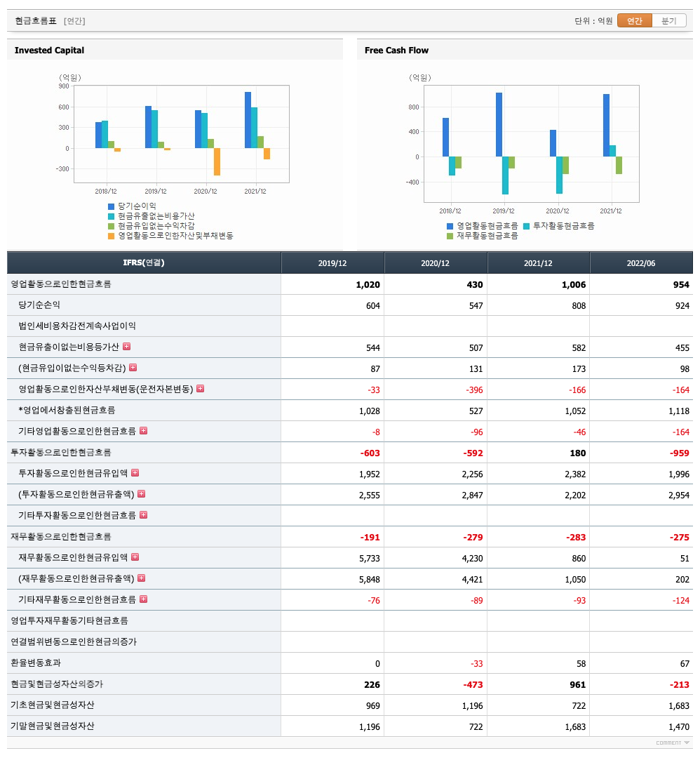Expand the 기타영업활동으로인한현금흐름 row
This screenshot has width=700, height=758.
144,431
